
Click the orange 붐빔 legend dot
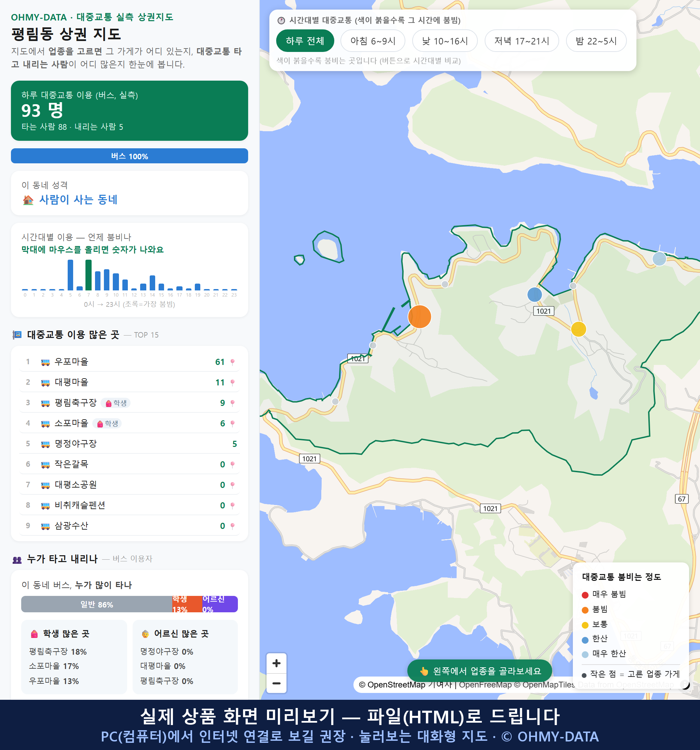[x=585, y=610]
